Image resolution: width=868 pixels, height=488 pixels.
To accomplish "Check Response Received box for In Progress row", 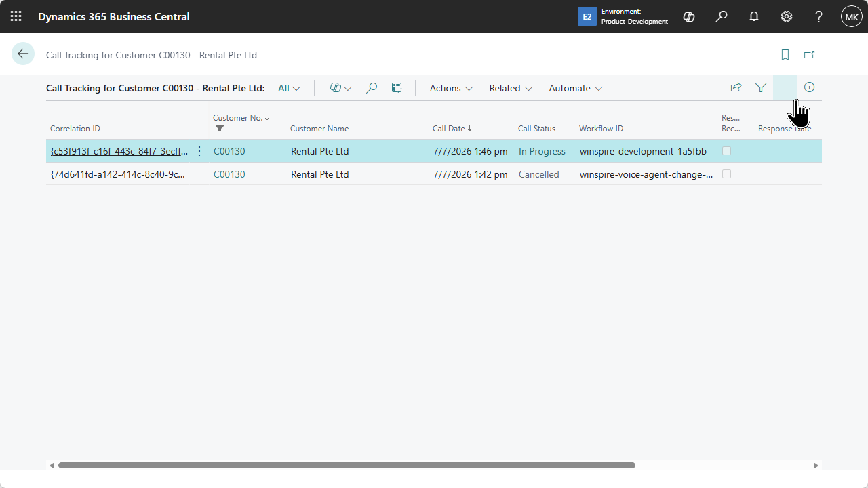I will click(x=726, y=150).
